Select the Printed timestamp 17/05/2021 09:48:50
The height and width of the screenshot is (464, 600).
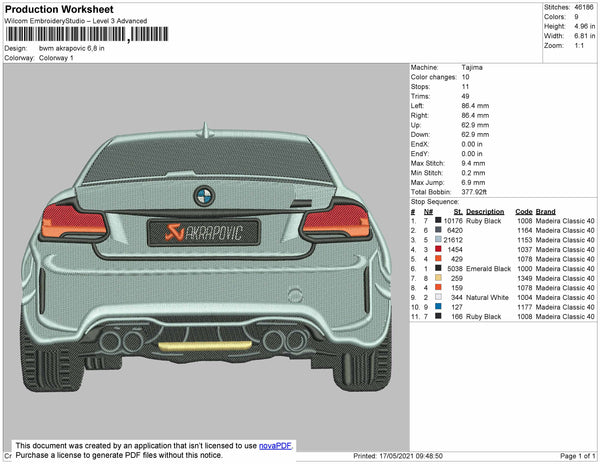411,456
